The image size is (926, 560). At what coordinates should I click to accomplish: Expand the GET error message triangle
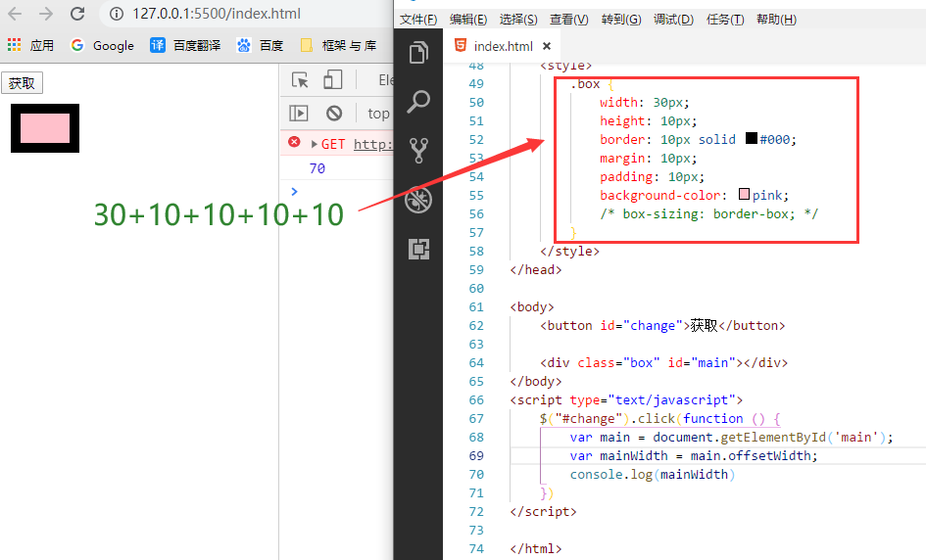pyautogui.click(x=315, y=144)
